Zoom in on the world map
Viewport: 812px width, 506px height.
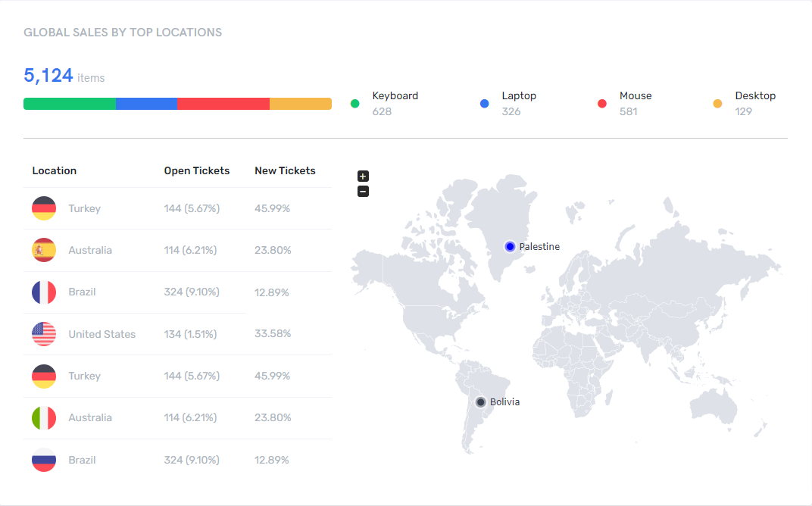click(x=363, y=176)
